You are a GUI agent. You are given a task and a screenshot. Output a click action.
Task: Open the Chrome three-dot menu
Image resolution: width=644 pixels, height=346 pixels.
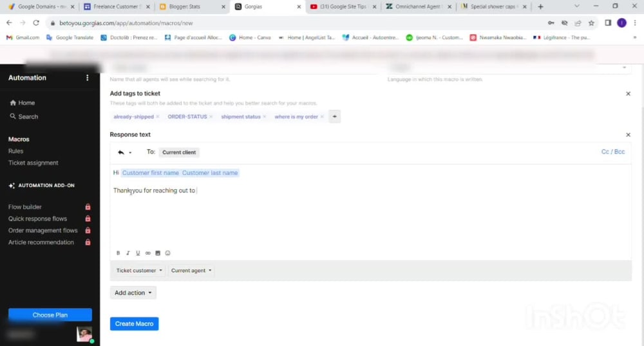635,23
